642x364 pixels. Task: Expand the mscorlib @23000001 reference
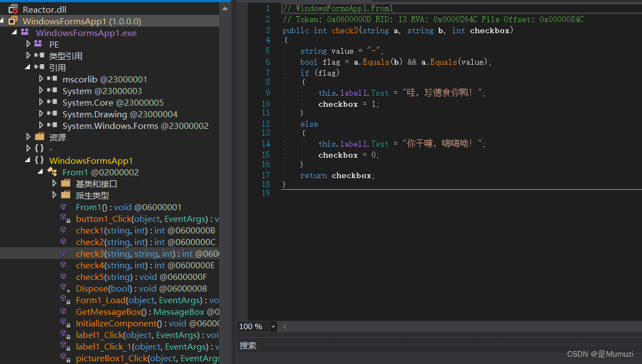click(x=41, y=78)
